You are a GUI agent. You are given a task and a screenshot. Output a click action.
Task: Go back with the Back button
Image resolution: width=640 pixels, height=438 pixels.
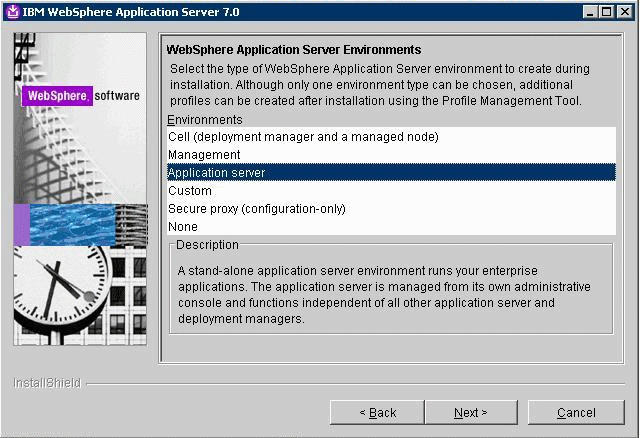coord(377,412)
